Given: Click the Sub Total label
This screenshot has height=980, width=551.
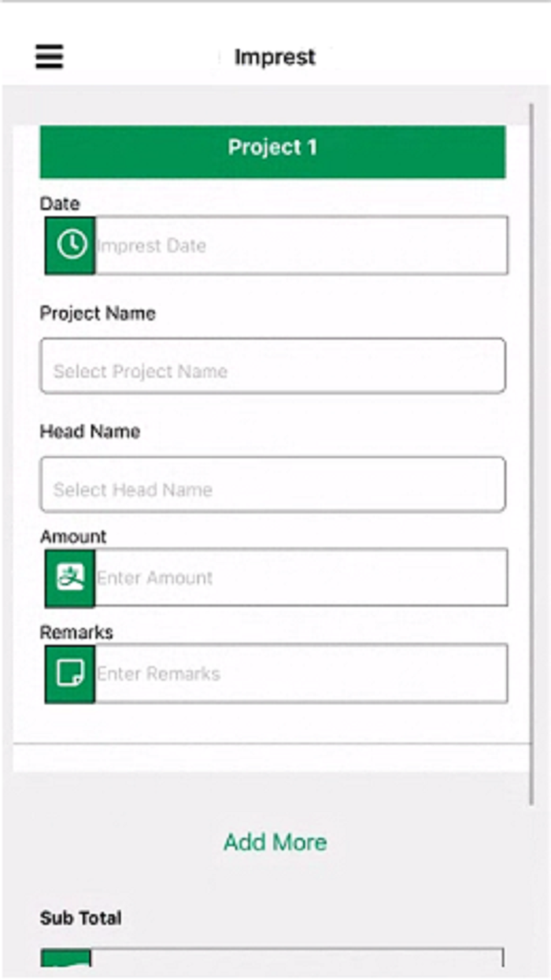Looking at the screenshot, I should coord(80,918).
